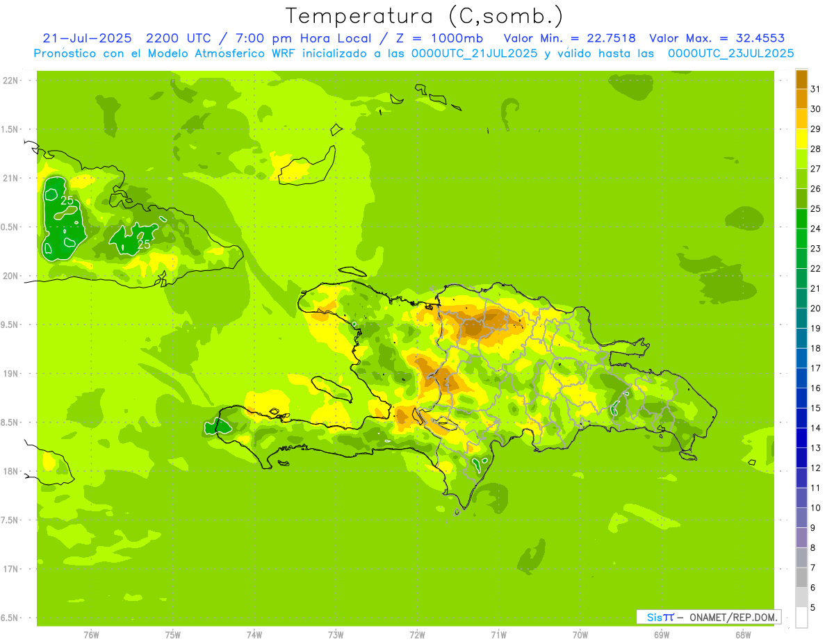Click the '75W' longitude axis label
The height and width of the screenshot is (644, 834).
(x=172, y=635)
